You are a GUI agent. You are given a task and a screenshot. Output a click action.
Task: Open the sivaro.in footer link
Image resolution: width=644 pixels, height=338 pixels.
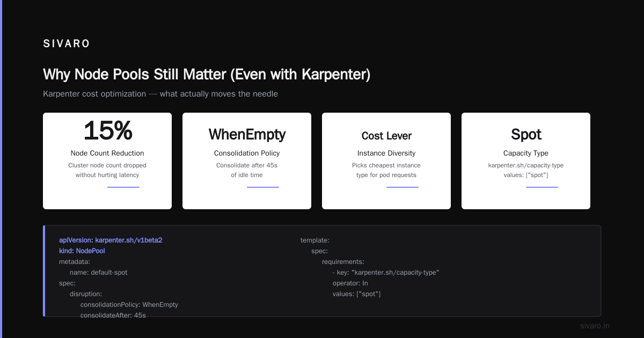(x=595, y=326)
